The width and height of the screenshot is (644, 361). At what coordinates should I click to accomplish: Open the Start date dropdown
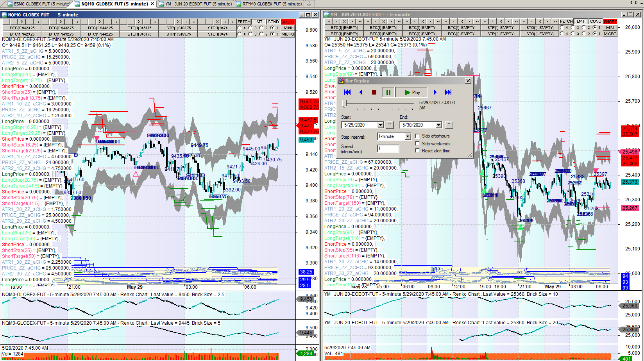tap(380, 125)
